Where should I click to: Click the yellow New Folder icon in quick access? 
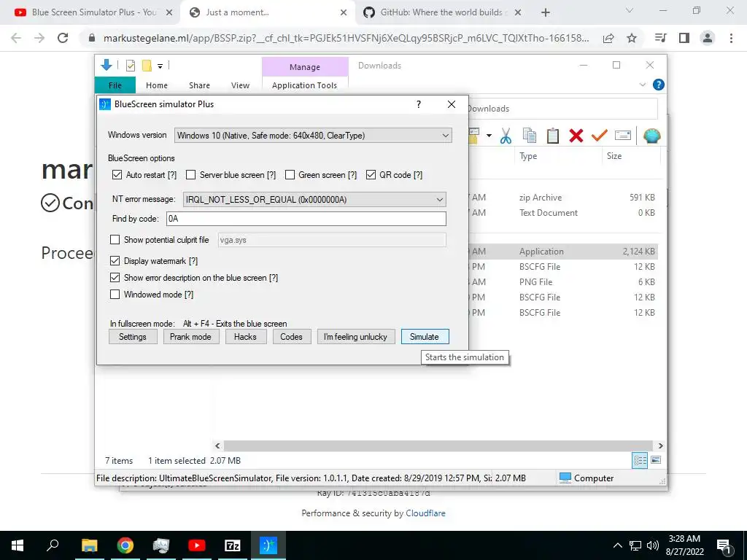(x=147, y=66)
